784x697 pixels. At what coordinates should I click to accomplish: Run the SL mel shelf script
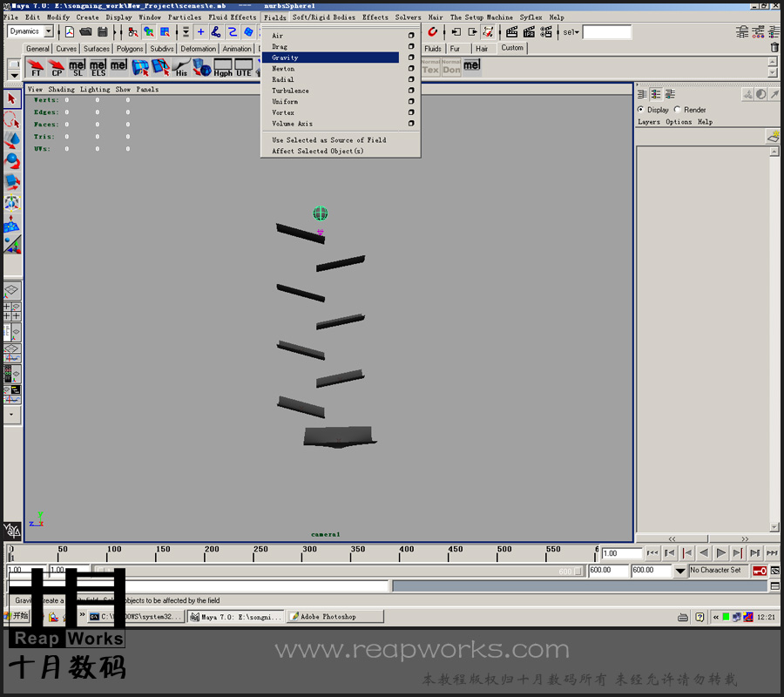click(78, 67)
